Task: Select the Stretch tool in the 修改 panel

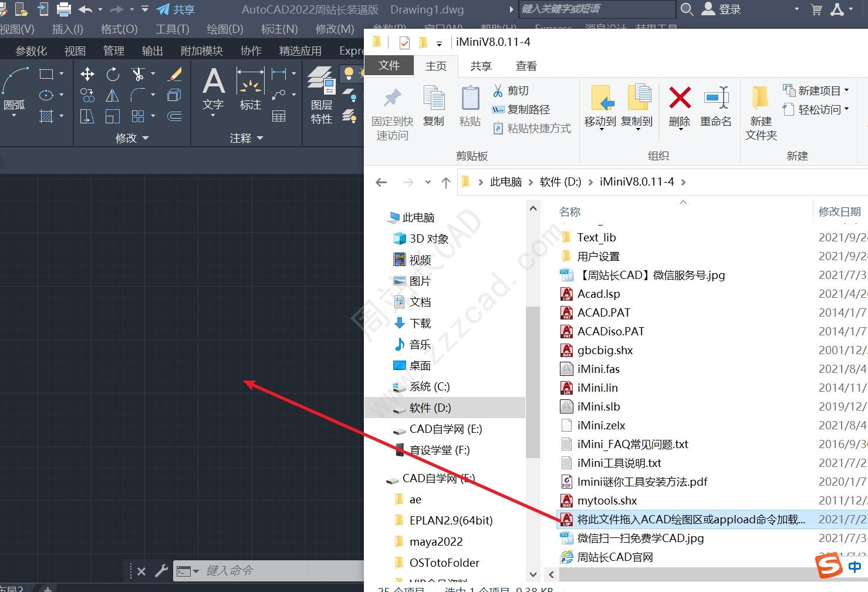Action: tap(87, 116)
